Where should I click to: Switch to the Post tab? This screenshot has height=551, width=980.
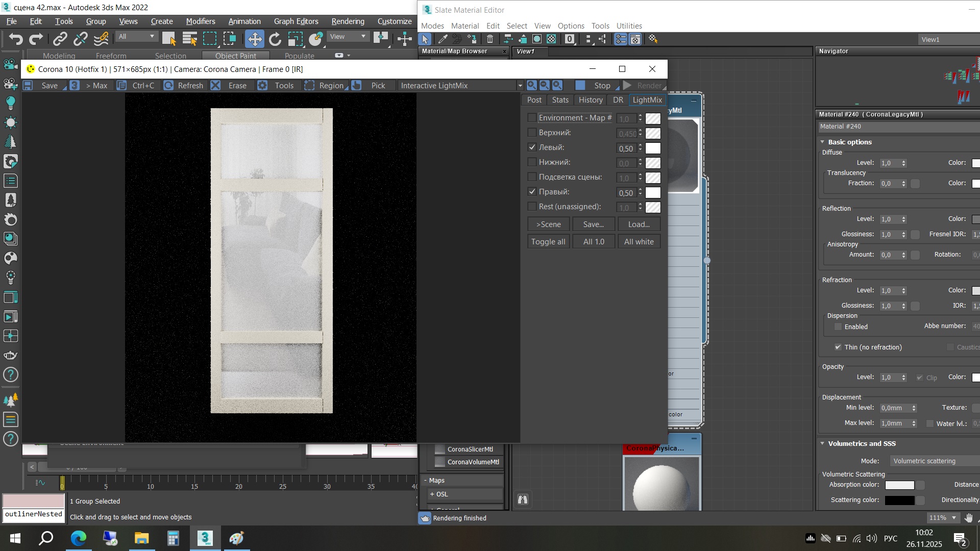[534, 100]
